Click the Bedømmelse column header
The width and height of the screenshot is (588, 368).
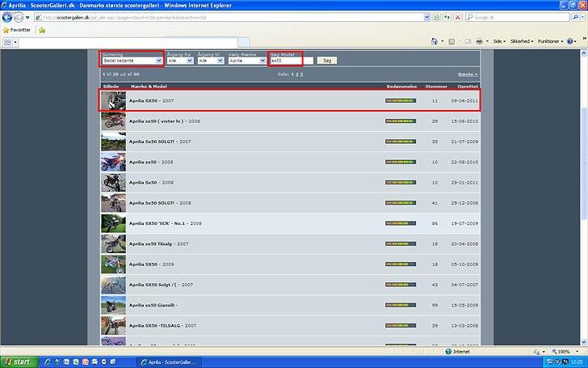pyautogui.click(x=401, y=87)
